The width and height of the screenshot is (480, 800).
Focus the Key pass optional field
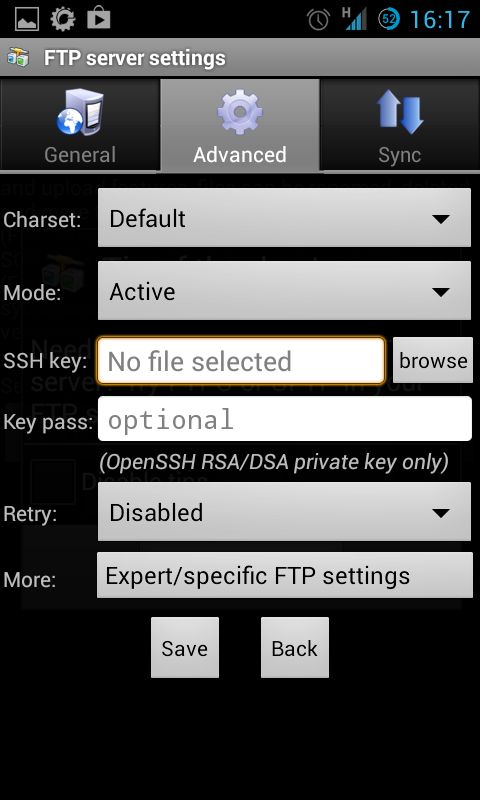(x=285, y=419)
